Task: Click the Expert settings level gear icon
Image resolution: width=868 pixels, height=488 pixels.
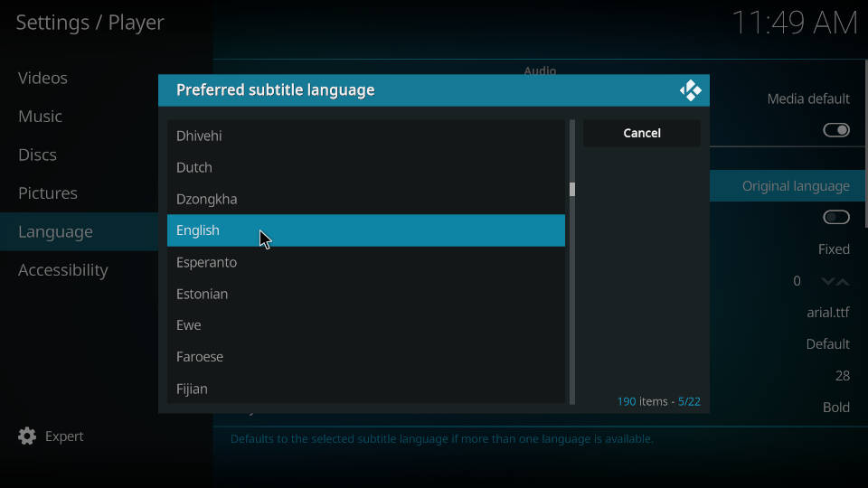Action: (x=27, y=436)
